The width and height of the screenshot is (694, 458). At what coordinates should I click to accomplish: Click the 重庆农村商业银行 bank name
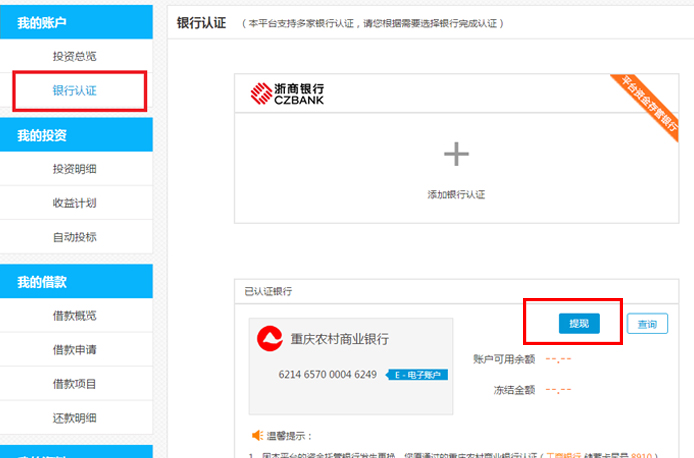(339, 339)
